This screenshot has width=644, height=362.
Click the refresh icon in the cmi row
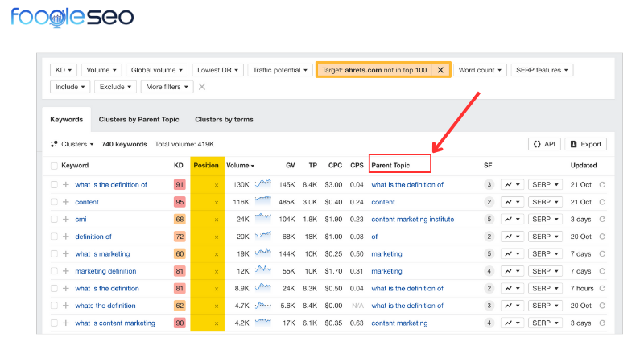click(602, 219)
